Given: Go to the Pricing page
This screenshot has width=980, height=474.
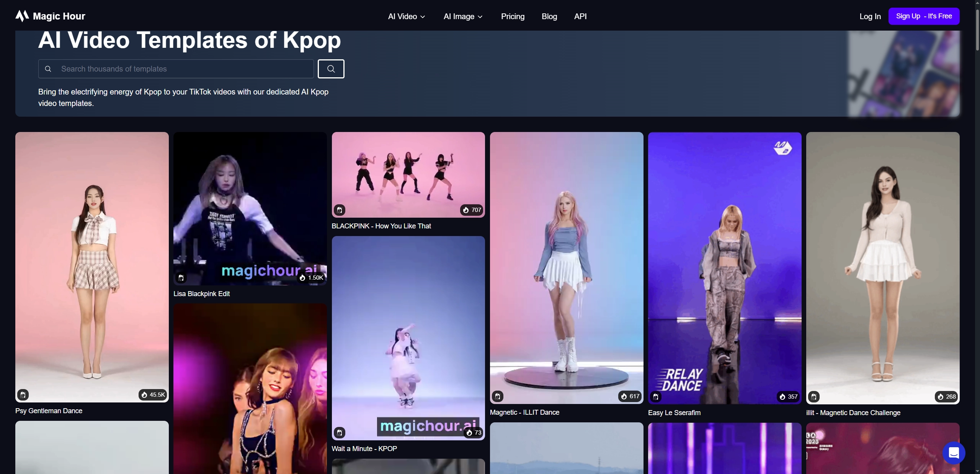Looking at the screenshot, I should [x=513, y=16].
